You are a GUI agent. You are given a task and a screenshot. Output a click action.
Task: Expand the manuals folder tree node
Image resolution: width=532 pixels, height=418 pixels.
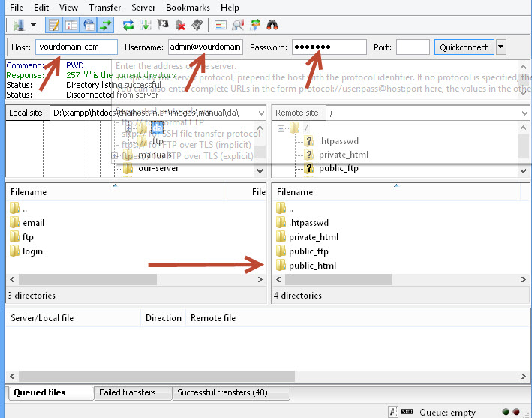(115, 156)
